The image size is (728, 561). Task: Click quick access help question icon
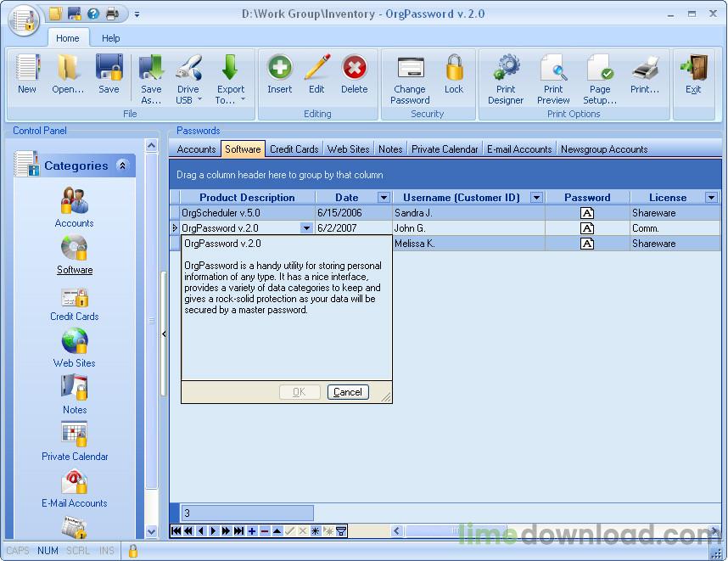click(93, 14)
